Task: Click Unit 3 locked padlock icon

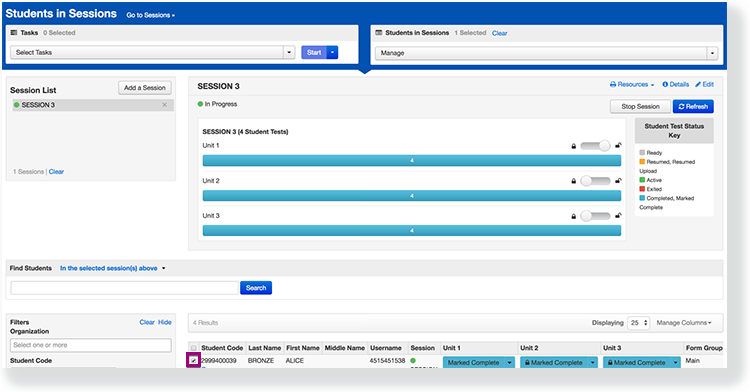Action: click(574, 216)
